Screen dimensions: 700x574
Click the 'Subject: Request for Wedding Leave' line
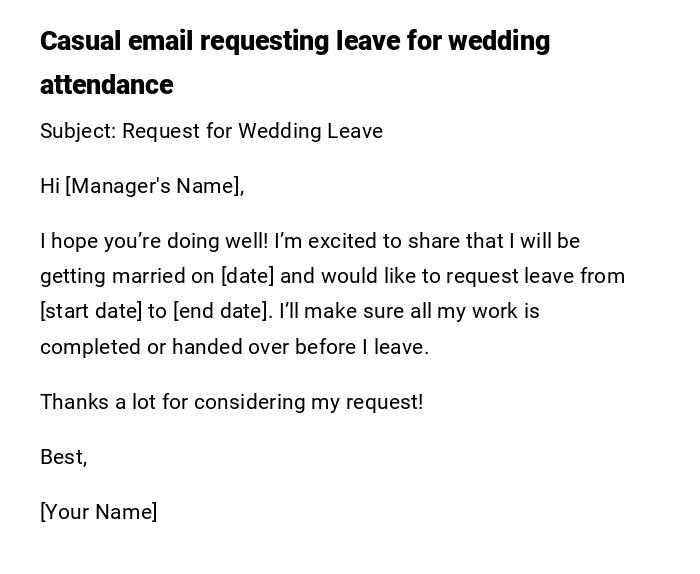click(211, 131)
